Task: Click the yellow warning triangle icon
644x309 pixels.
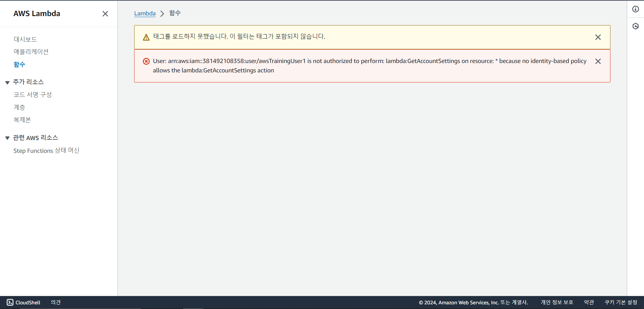Action: (146, 37)
